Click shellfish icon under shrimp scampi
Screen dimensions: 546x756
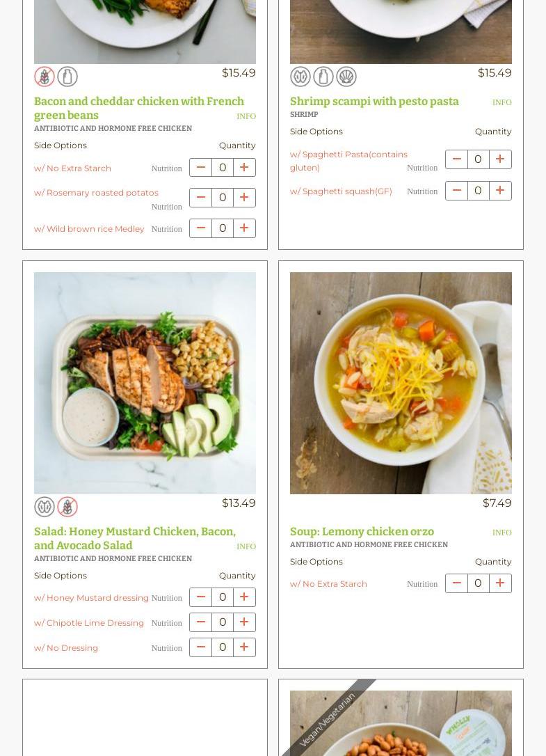[x=346, y=77]
